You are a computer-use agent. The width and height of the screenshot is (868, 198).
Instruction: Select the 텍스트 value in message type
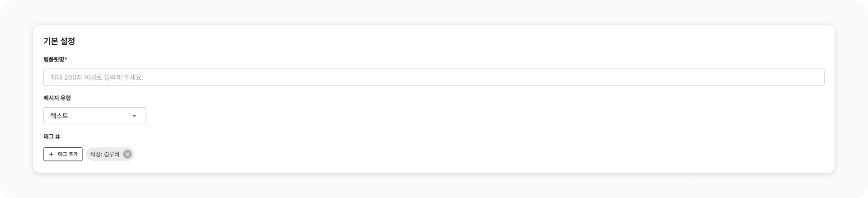[59, 116]
